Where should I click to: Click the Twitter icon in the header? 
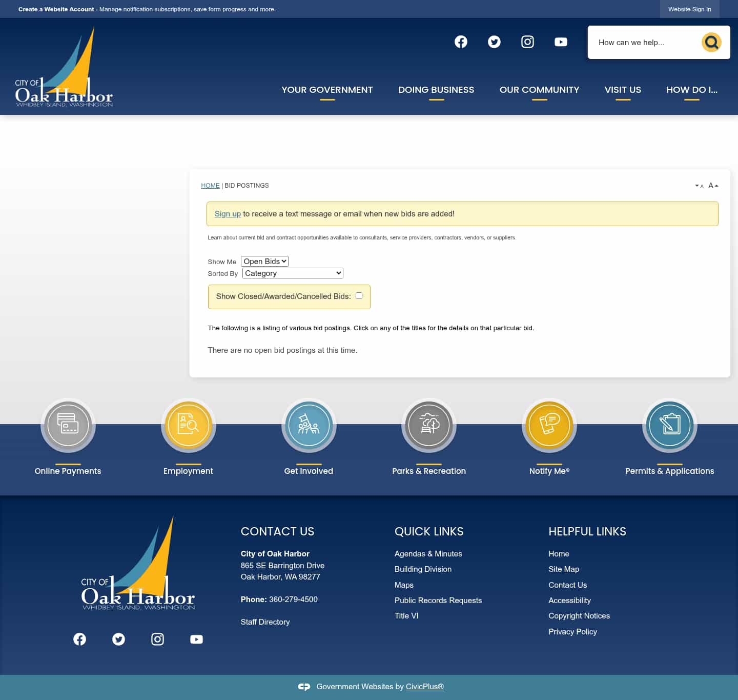click(x=494, y=42)
